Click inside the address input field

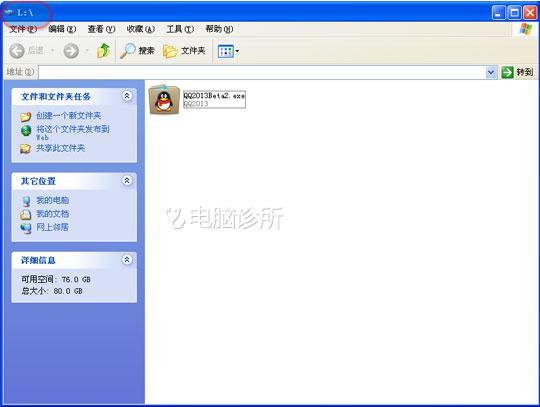(x=262, y=73)
